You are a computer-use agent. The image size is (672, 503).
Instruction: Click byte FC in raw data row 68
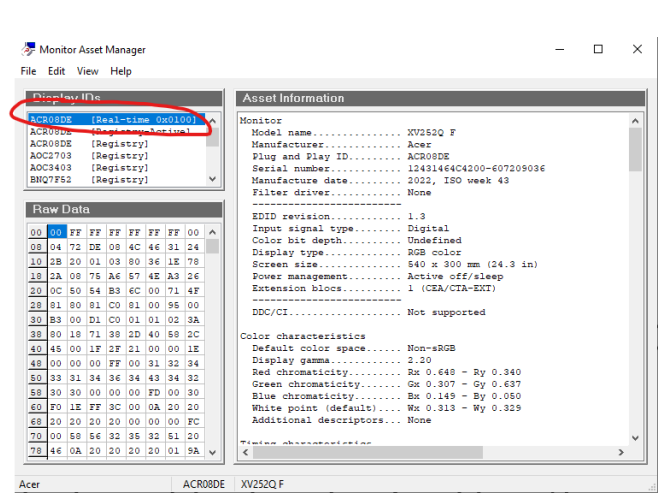pyautogui.click(x=193, y=422)
